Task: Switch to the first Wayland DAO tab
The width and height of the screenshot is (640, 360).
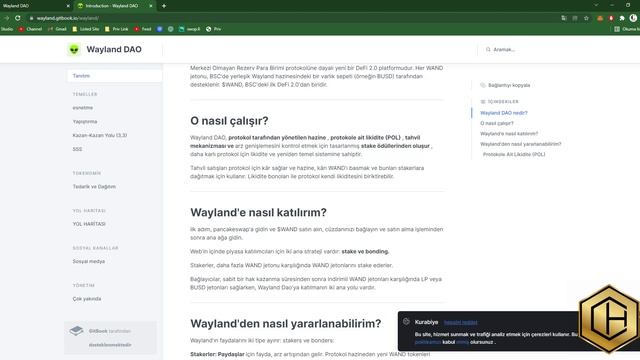Action: coord(35,6)
